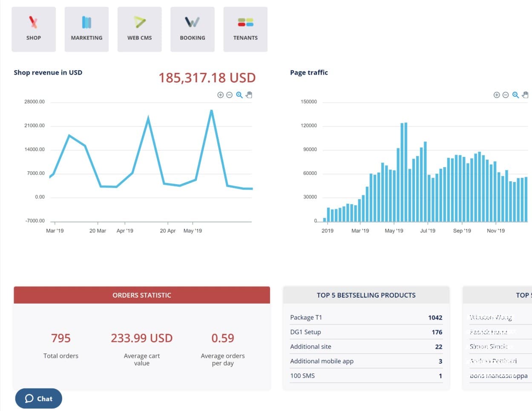Click the DG1 Setup product row
This screenshot has width=532, height=411.
click(366, 332)
